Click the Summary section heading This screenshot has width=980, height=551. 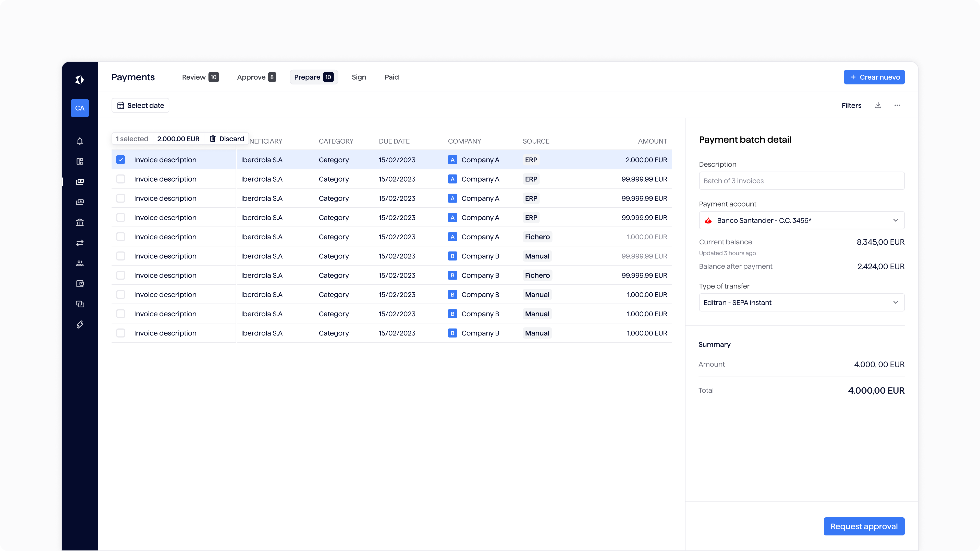[x=715, y=345]
